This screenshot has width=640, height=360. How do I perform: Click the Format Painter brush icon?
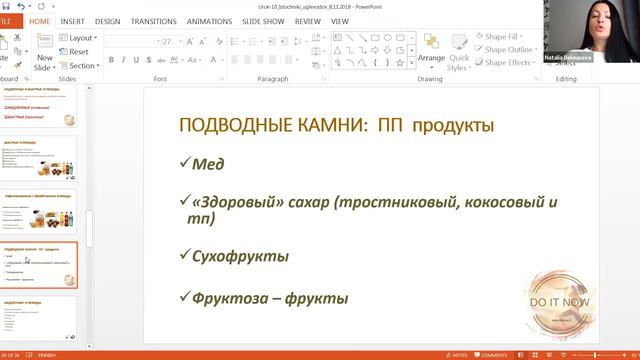[18, 65]
